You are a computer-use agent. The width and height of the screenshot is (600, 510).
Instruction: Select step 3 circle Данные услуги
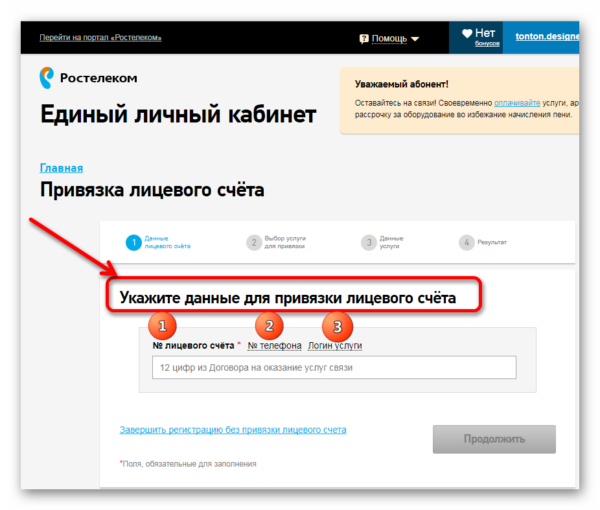[x=369, y=243]
